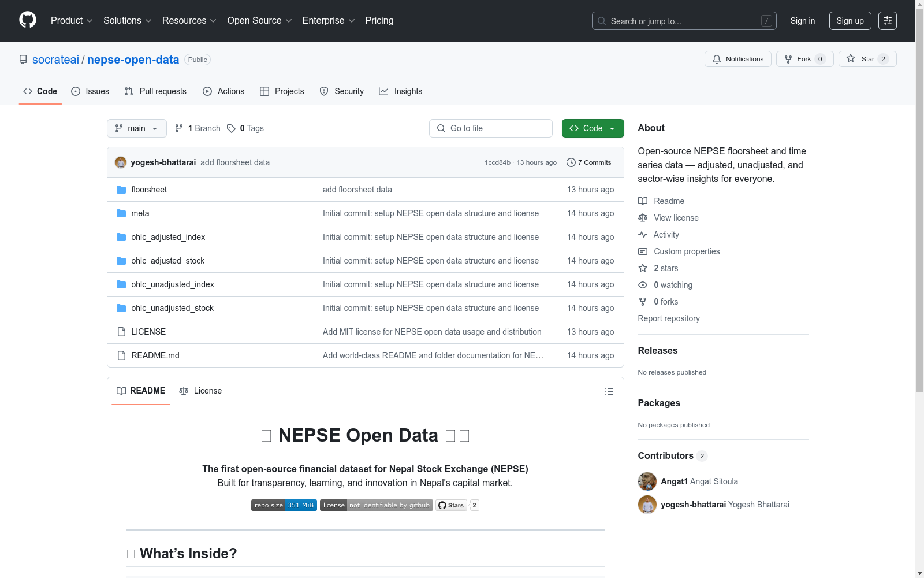The width and height of the screenshot is (924, 578).
Task: Open the Insights tab
Action: [x=401, y=91]
